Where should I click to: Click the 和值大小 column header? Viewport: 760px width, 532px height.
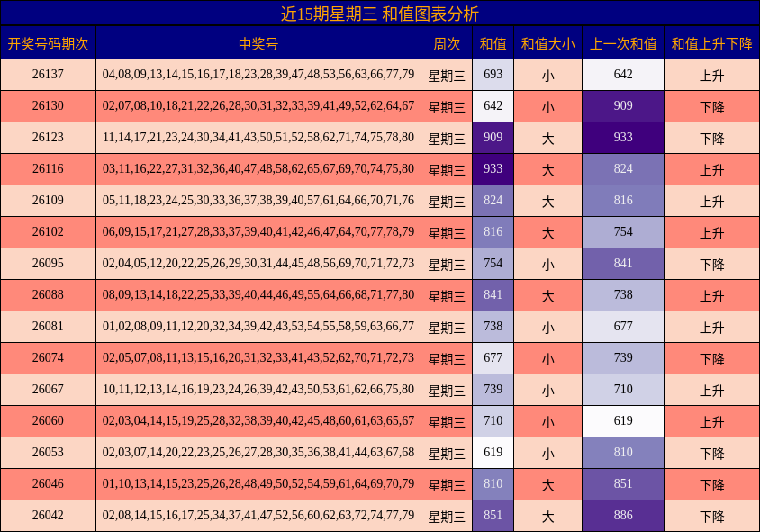(547, 43)
